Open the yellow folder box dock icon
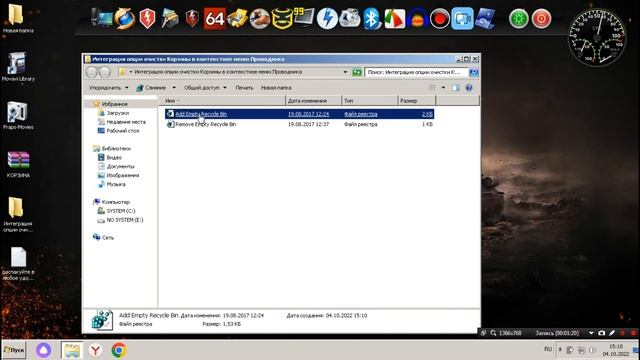This screenshot has height=360, width=640. point(238,19)
